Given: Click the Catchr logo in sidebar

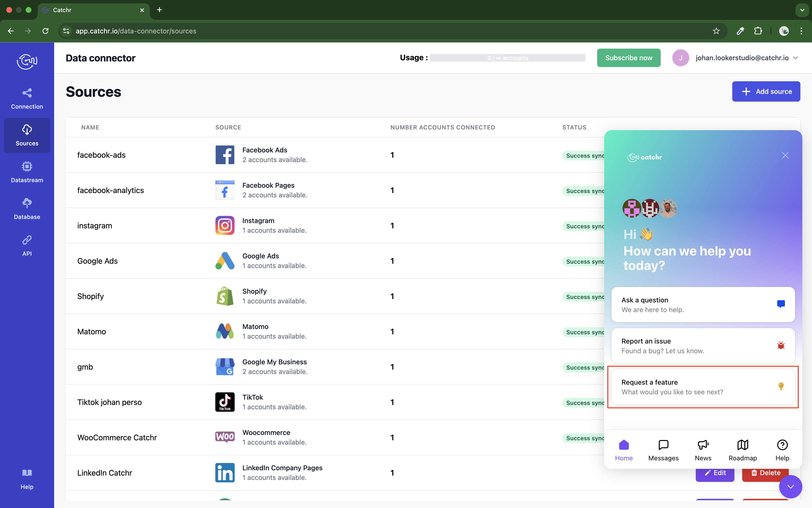Looking at the screenshot, I should (27, 61).
